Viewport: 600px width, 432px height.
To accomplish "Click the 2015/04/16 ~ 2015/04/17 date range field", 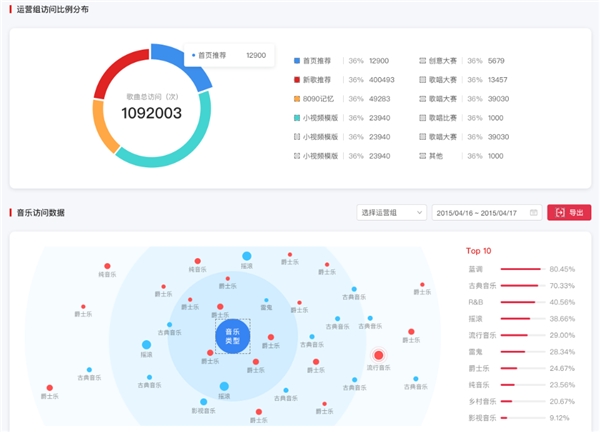I will pyautogui.click(x=487, y=212).
